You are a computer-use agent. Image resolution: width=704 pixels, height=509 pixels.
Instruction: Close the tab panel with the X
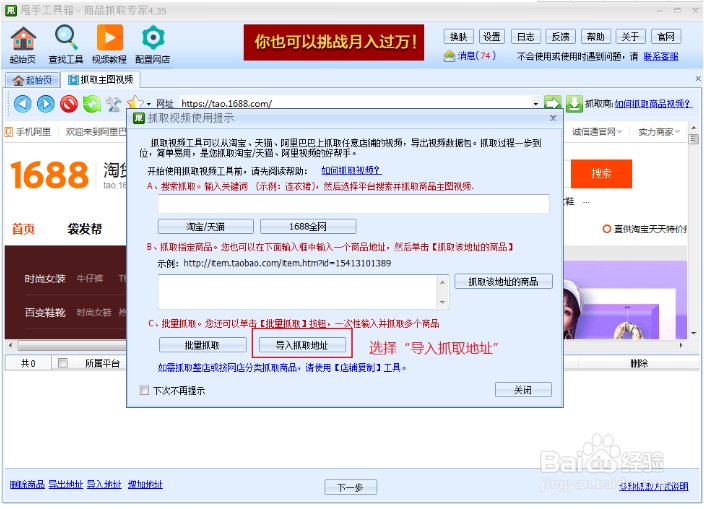click(698, 79)
